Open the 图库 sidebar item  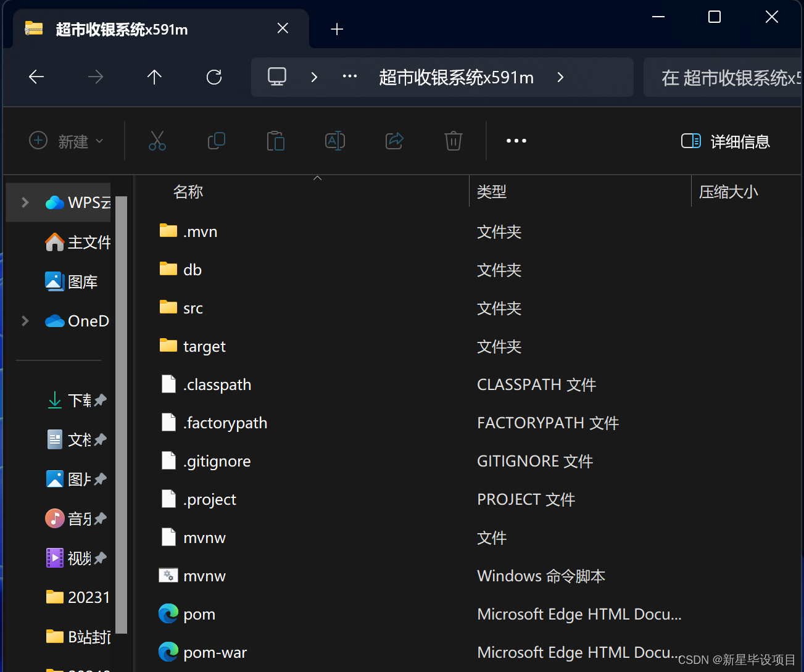pyautogui.click(x=83, y=281)
